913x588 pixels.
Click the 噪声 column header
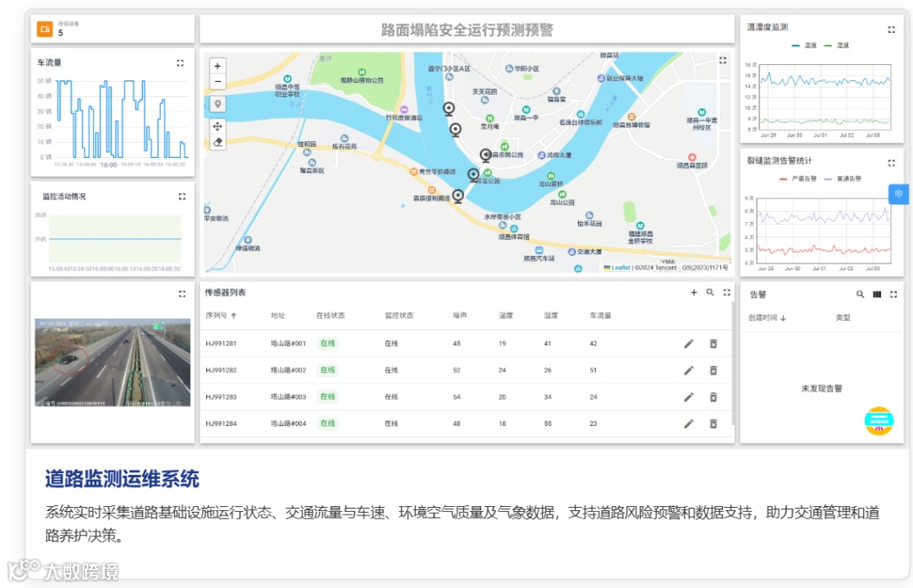click(460, 315)
